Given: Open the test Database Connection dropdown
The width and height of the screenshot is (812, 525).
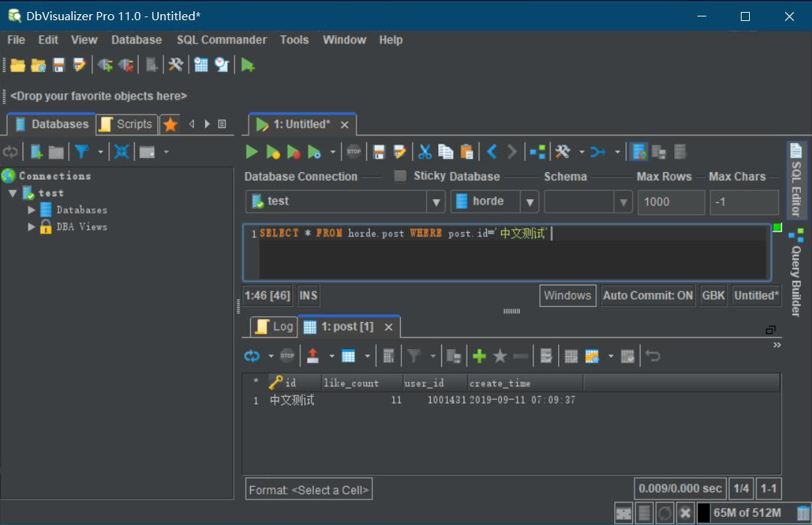Looking at the screenshot, I should pyautogui.click(x=435, y=202).
